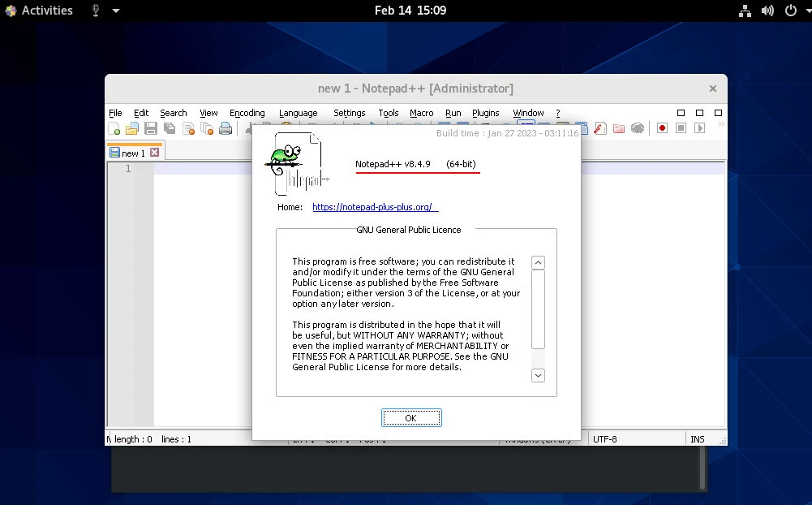Open the Function List toolbar icon
Viewport: 812px width, 505px height.
point(599,128)
